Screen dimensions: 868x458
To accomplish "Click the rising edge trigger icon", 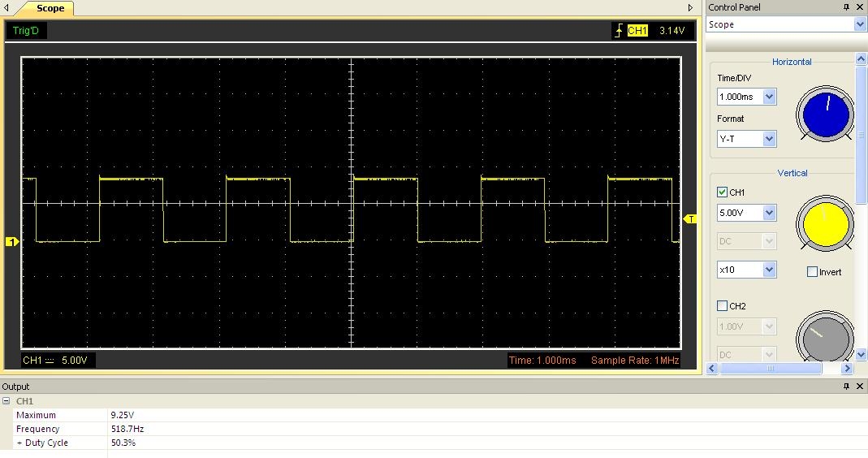I will point(619,31).
